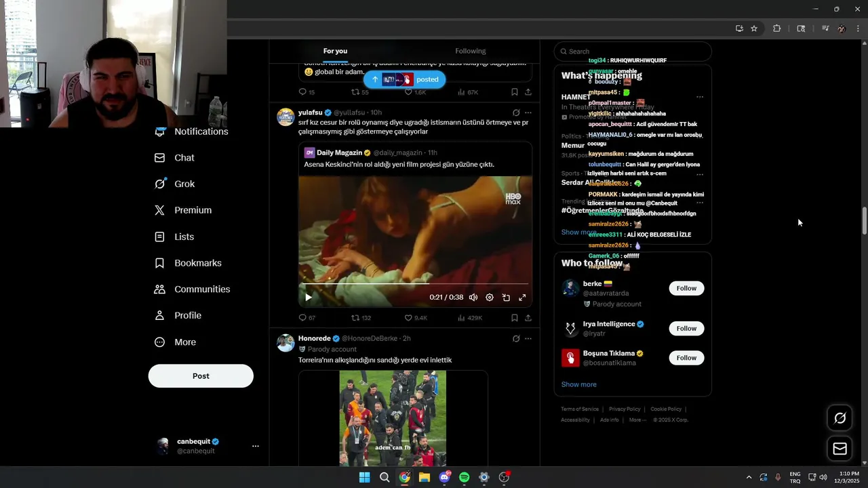Follow berke account

[x=686, y=288]
